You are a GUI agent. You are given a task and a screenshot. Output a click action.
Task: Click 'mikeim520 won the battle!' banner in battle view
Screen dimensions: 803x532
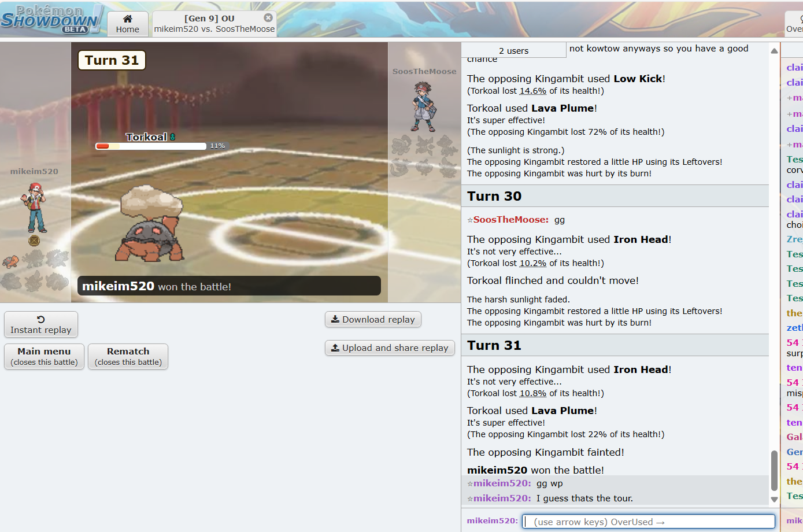point(229,286)
